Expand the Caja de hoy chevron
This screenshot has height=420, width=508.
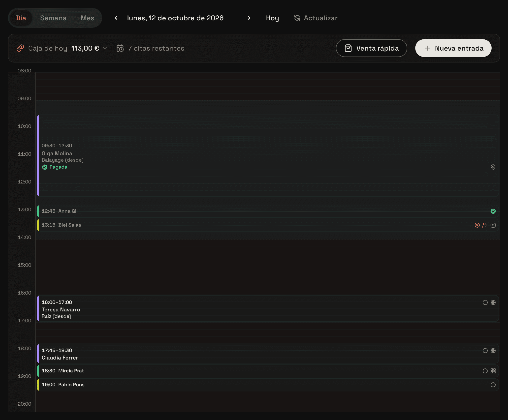tap(105, 48)
